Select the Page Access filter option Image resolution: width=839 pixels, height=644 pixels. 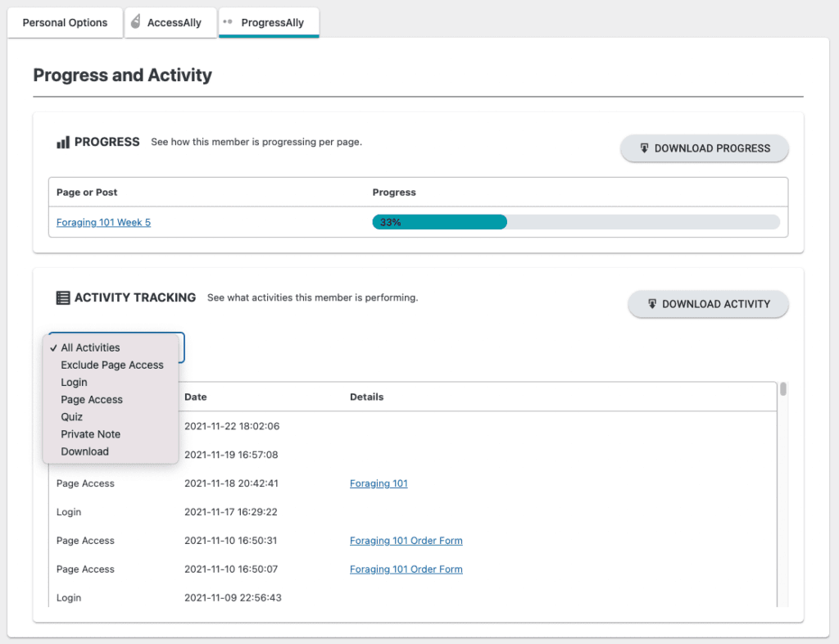(x=93, y=399)
